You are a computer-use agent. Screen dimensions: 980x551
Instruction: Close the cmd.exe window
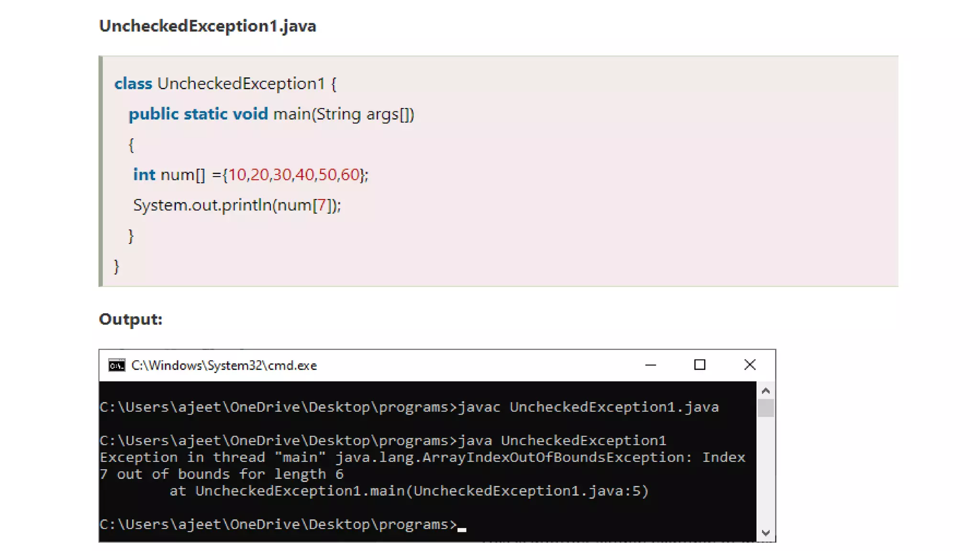[x=749, y=365]
